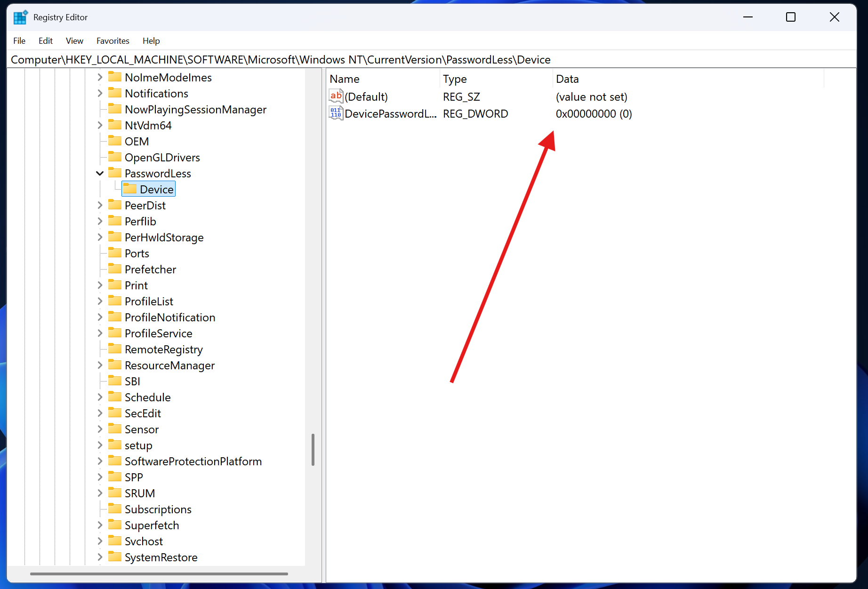Click the tree pane vertical scrollbar thumb
This screenshot has width=868, height=589.
coord(313,450)
